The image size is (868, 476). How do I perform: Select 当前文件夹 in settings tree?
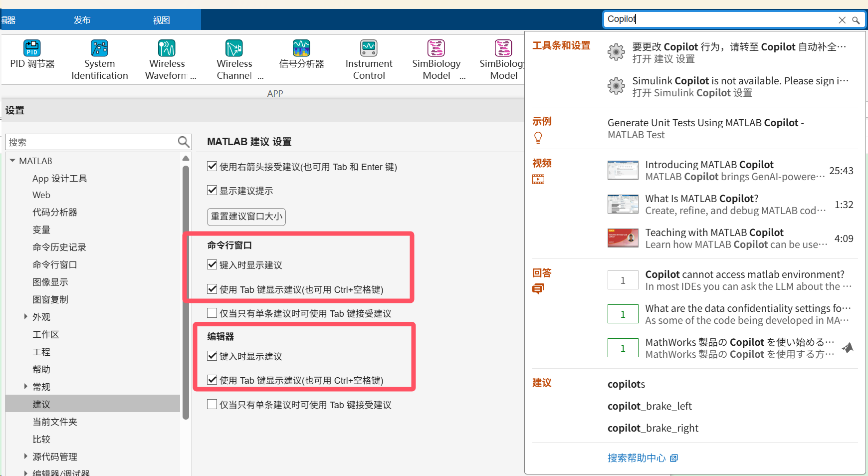click(x=55, y=422)
